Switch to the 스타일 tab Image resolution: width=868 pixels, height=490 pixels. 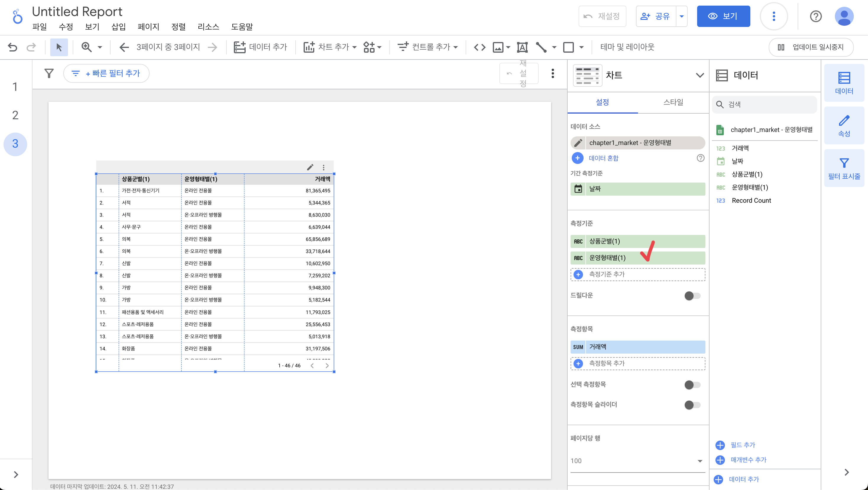click(673, 102)
